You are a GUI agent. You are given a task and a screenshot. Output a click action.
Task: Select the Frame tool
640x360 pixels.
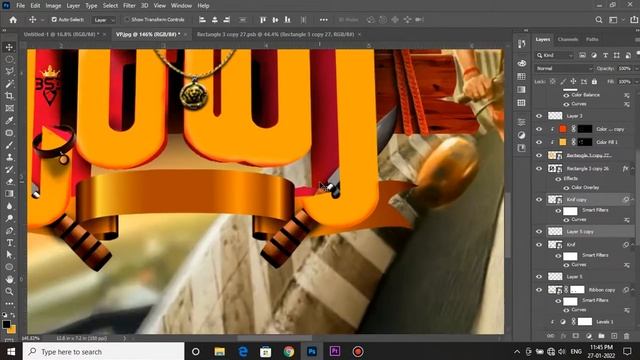pos(9,108)
